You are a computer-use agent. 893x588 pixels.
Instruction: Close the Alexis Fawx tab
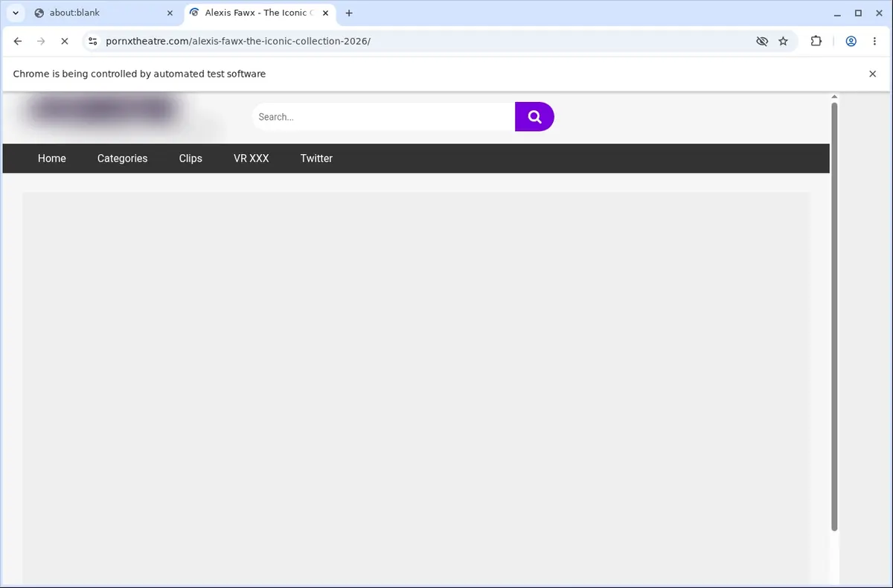pyautogui.click(x=325, y=13)
